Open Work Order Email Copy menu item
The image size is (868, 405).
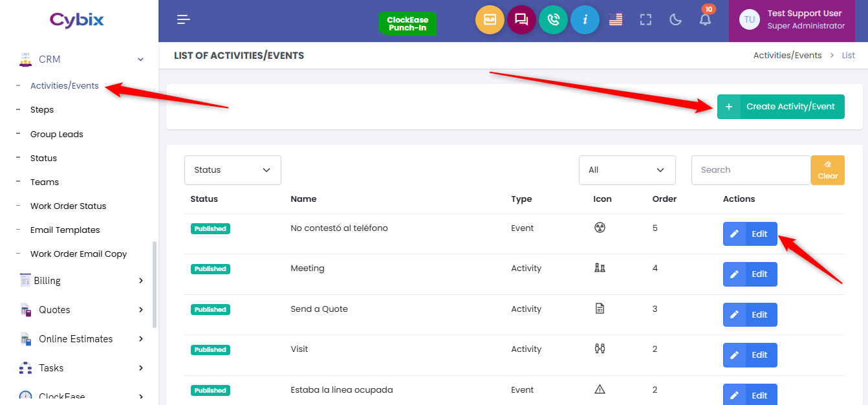[x=78, y=254]
